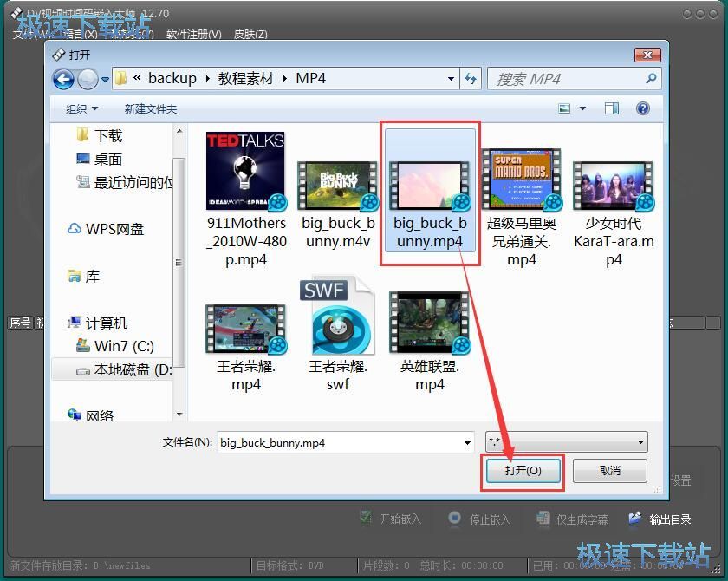The height and width of the screenshot is (581, 728).
Task: Close the 打开 dialog
Action: [x=647, y=55]
